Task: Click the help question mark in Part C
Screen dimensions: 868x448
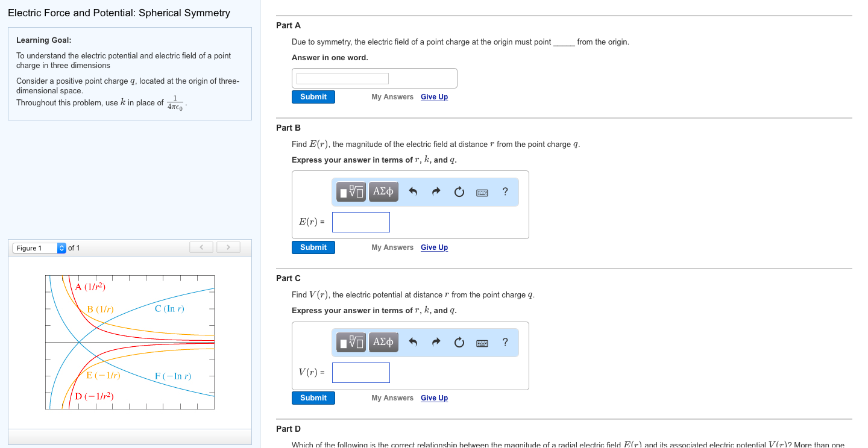Action: [505, 342]
